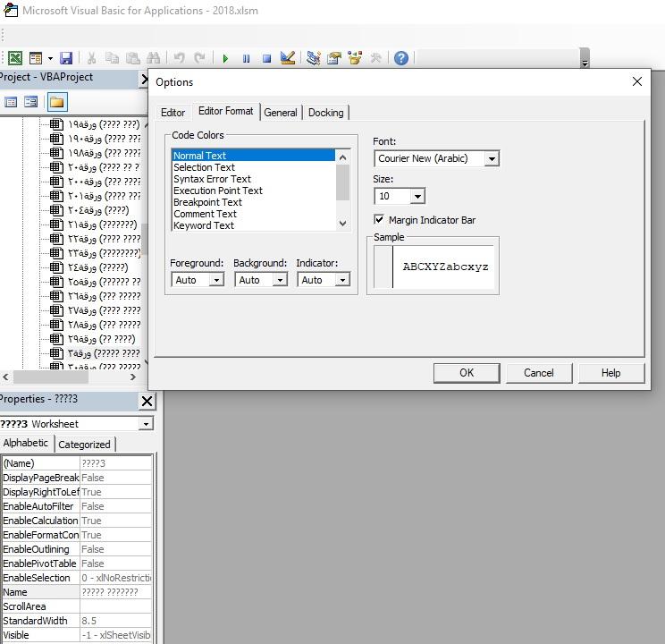Select Selection Text in Code Colors

(x=253, y=167)
